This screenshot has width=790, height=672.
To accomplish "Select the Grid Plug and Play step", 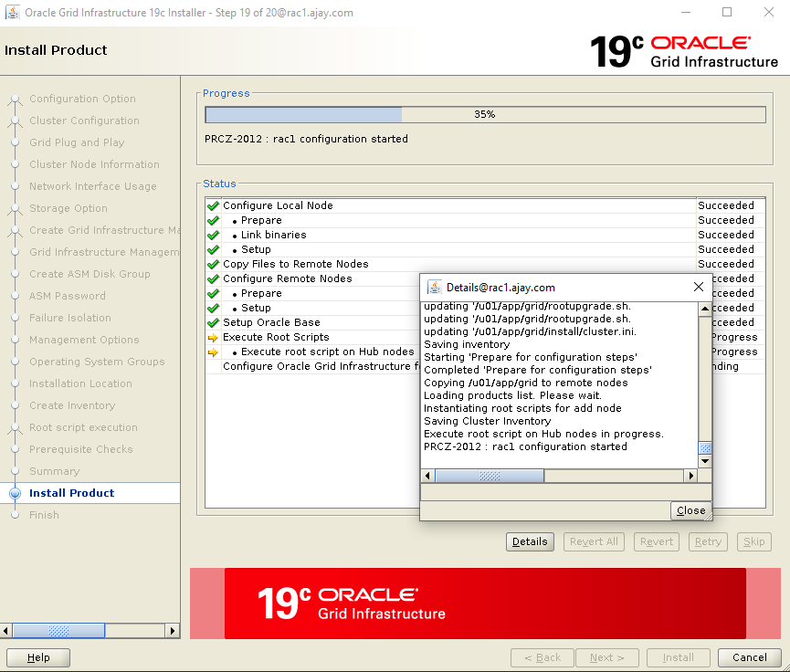I will (x=77, y=142).
